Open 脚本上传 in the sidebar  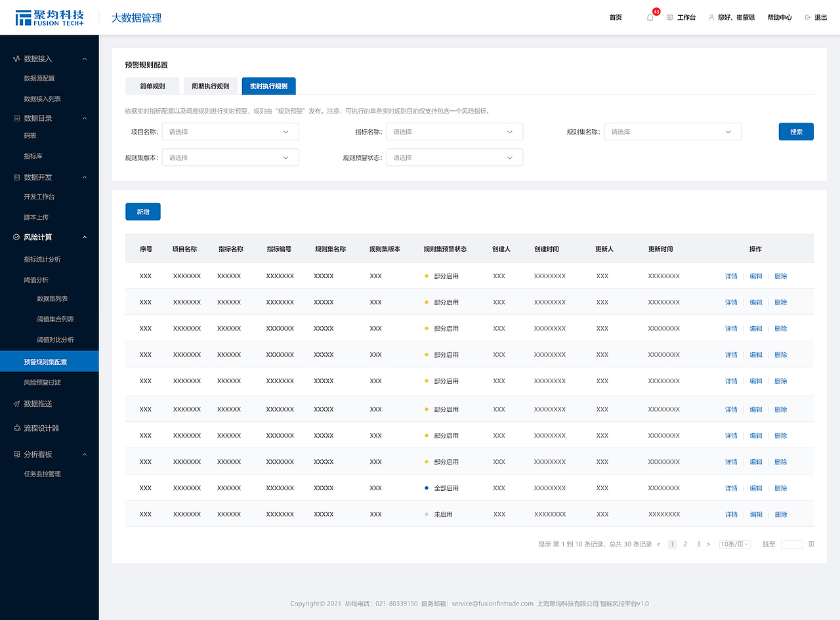tap(36, 217)
